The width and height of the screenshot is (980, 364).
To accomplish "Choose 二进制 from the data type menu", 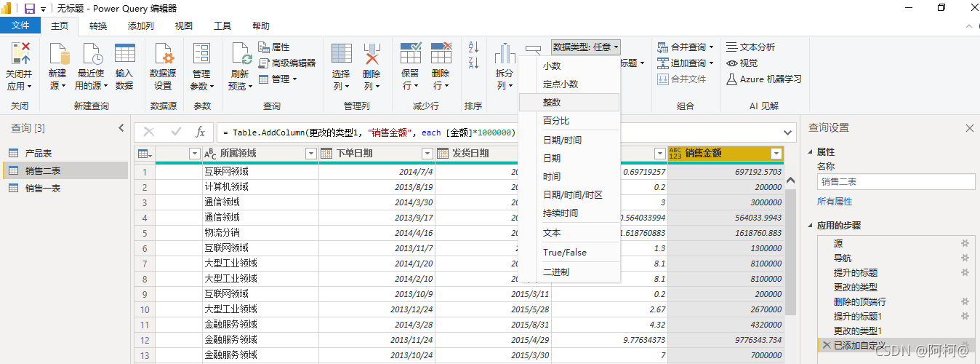I will coord(569,272).
